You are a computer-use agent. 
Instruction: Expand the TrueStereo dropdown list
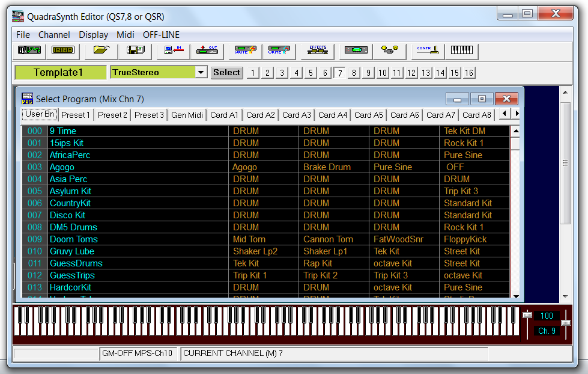(x=201, y=73)
